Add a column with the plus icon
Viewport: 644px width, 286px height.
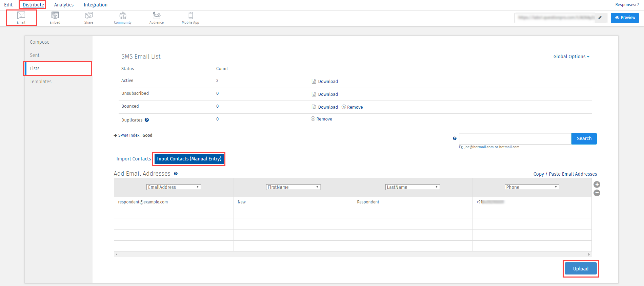pos(597,184)
